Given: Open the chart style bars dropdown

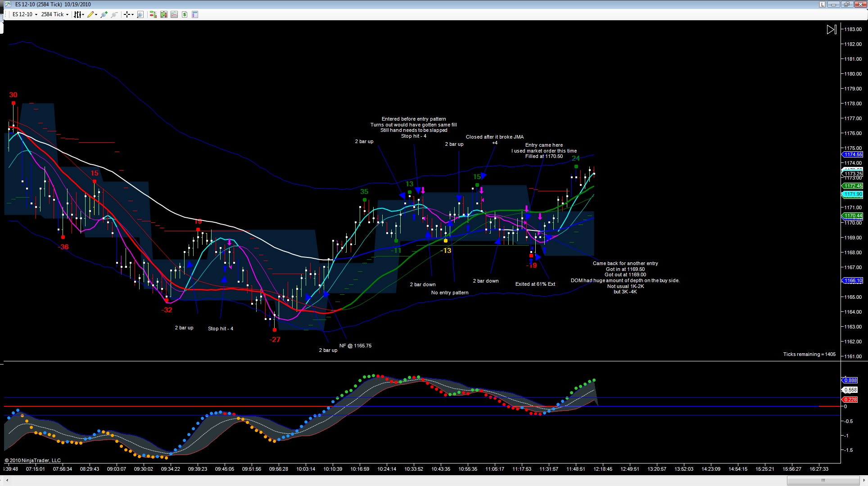Looking at the screenshot, I should (79, 14).
